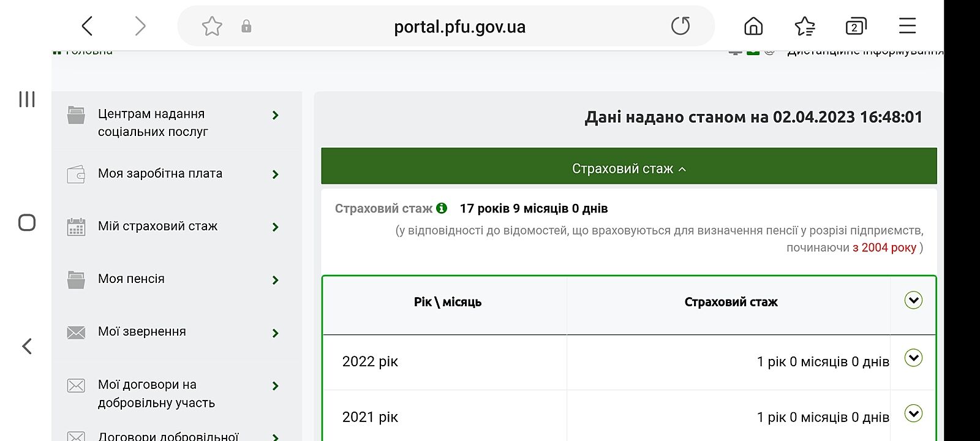Open Моя заробітна плата menu item
This screenshot has height=441, width=980.
click(x=160, y=174)
